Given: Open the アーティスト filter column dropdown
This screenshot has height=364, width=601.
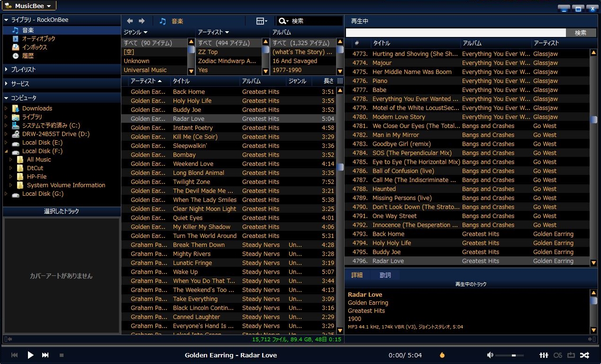Looking at the screenshot, I should point(213,32).
